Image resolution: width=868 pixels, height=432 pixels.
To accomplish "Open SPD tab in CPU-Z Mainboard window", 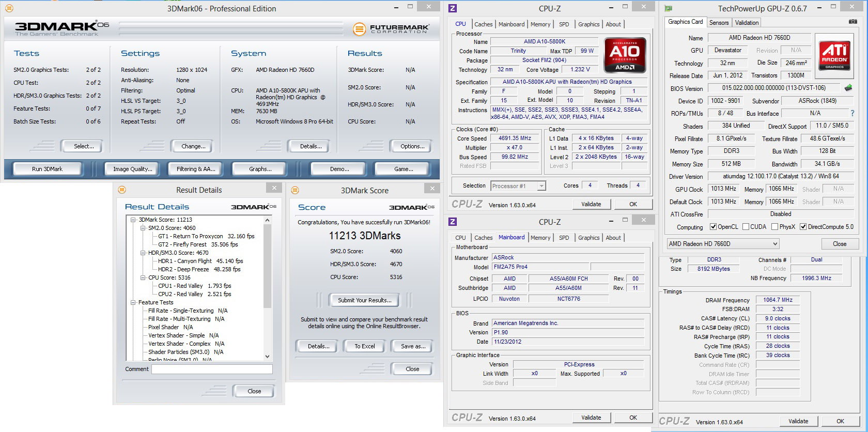I will 564,238.
